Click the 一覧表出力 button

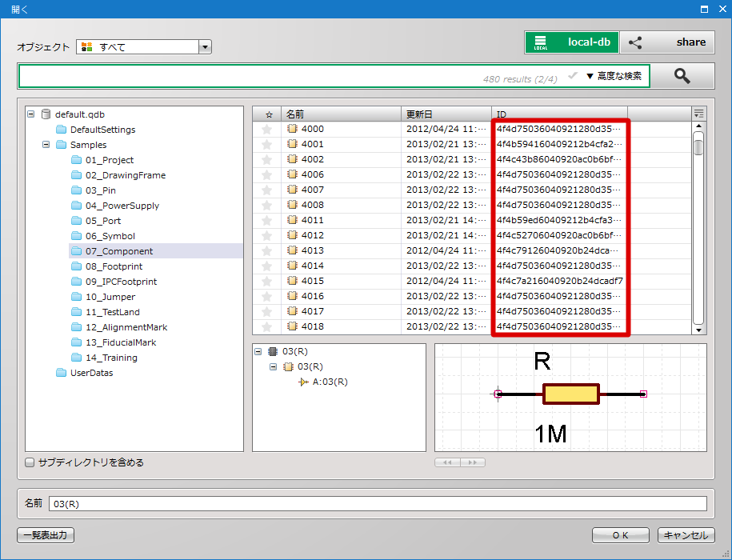tap(46, 535)
